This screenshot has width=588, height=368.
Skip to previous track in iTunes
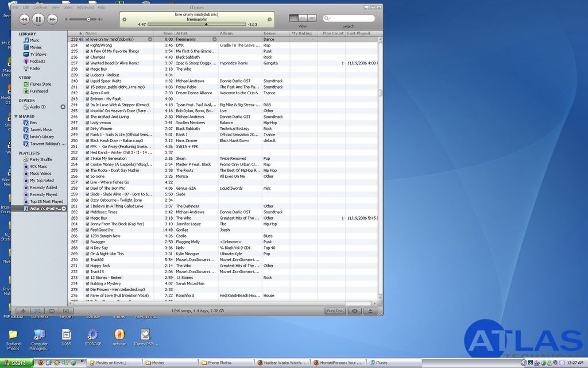tap(24, 19)
